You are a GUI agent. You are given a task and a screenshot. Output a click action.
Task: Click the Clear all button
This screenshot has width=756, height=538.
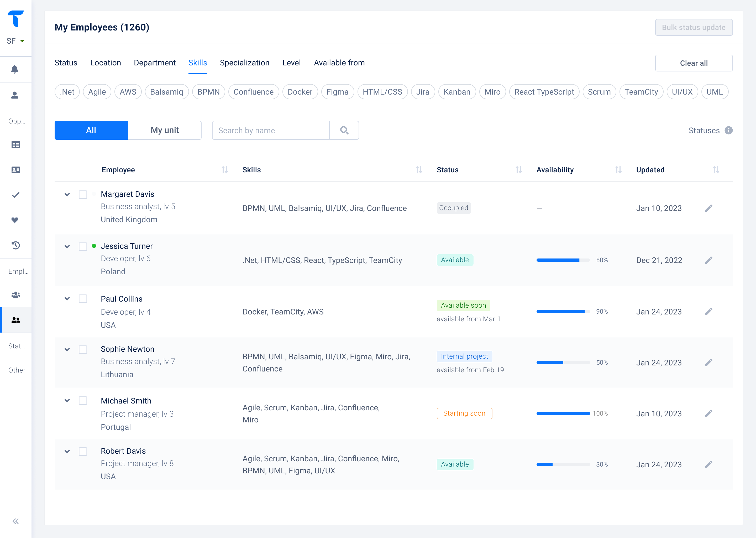click(x=694, y=63)
